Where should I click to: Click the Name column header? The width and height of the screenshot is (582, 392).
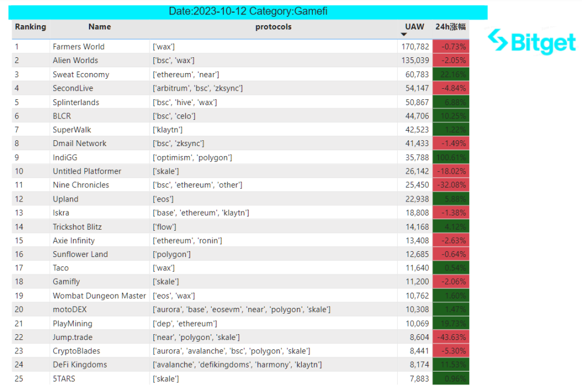click(99, 27)
